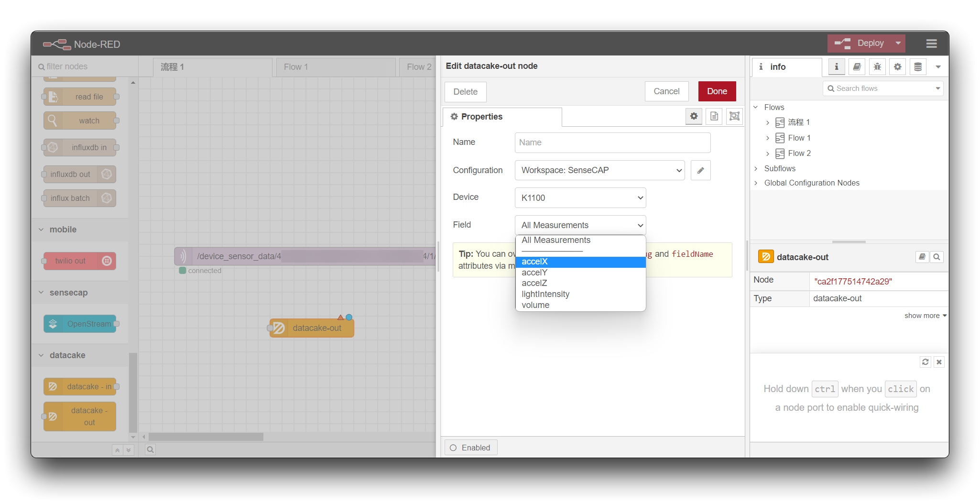Viewport: 980px width, 504px height.
Task: Click the Delete button
Action: [x=466, y=92]
